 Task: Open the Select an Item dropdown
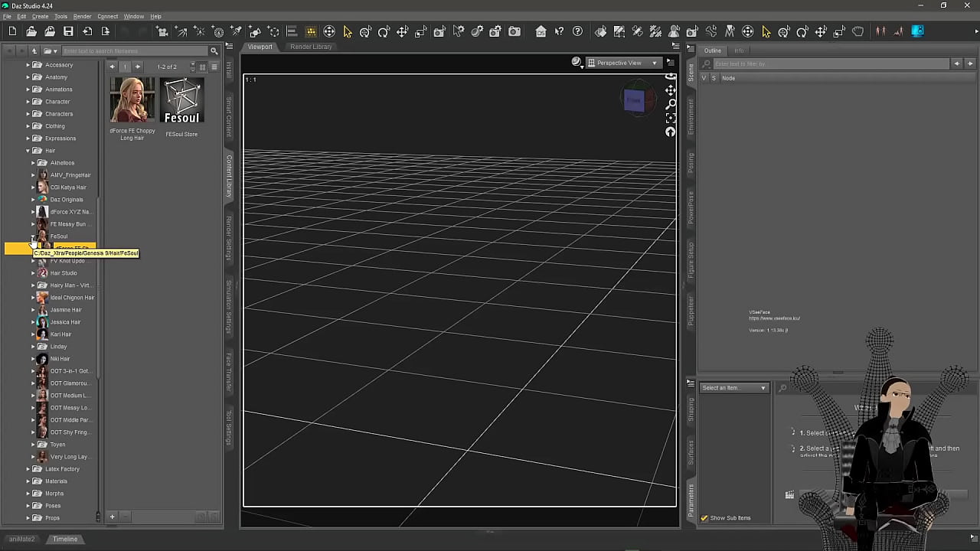click(733, 388)
